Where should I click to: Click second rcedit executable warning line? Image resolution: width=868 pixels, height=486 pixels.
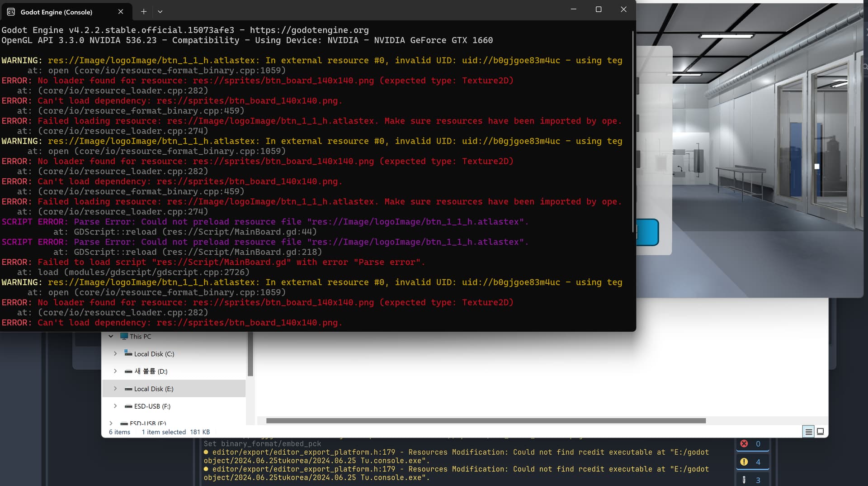click(457, 473)
